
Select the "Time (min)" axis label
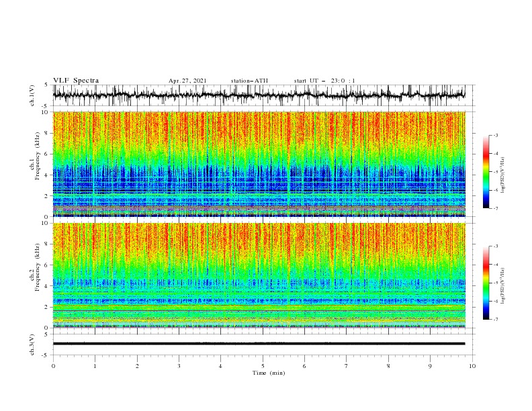click(x=269, y=373)
